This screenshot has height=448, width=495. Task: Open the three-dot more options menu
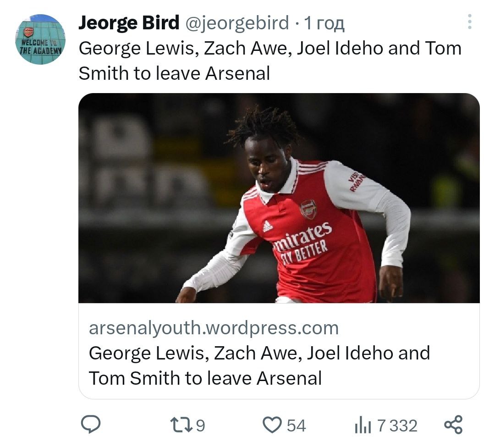[469, 22]
